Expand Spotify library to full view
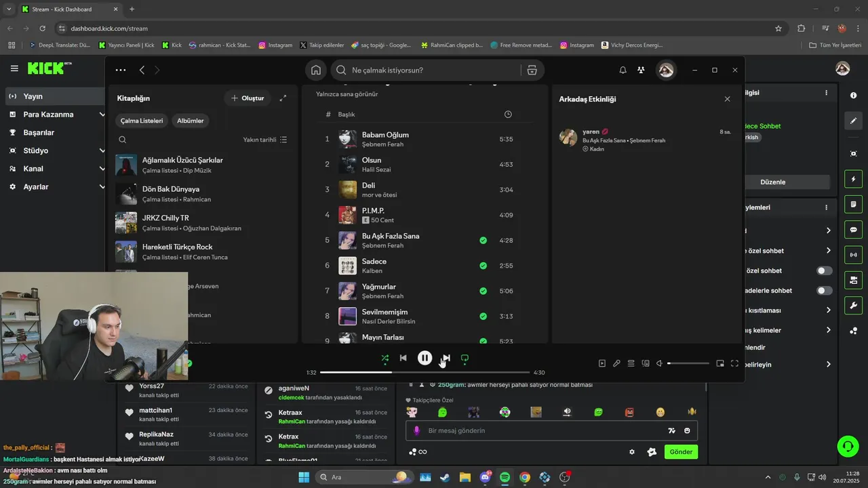 pos(283,98)
